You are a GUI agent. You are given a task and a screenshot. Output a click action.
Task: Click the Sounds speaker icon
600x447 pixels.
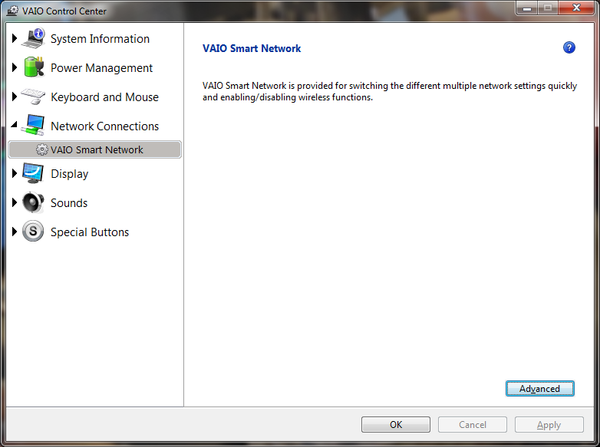pos(34,203)
